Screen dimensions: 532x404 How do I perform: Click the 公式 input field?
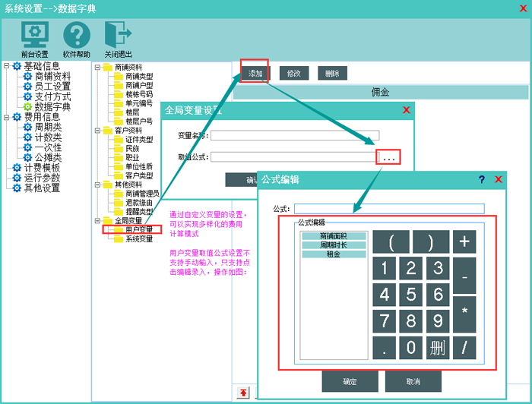[389, 209]
